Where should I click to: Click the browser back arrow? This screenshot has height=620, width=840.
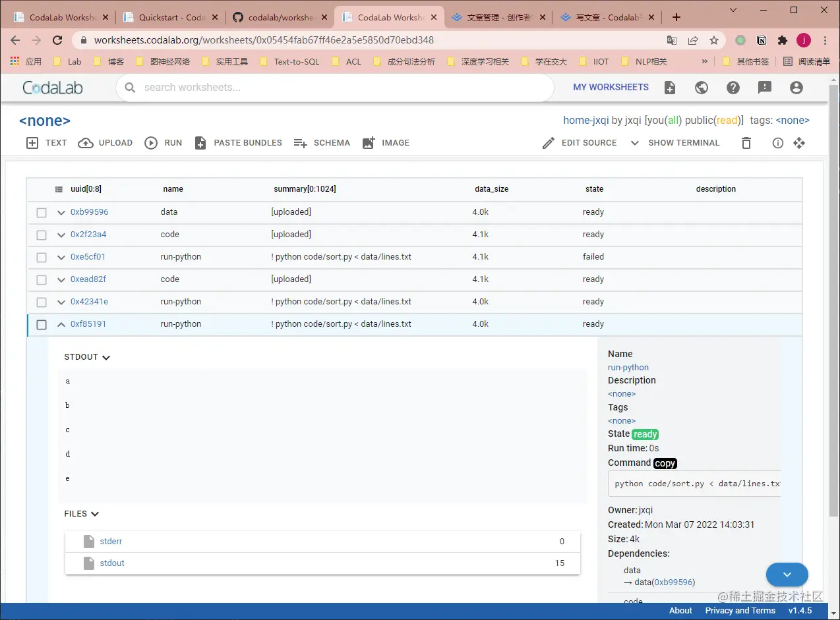pos(15,40)
